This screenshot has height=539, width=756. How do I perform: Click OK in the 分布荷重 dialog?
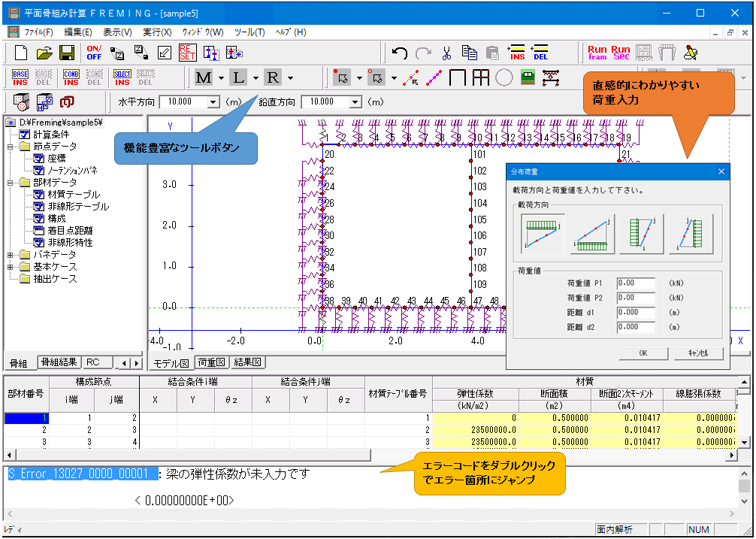tap(643, 353)
